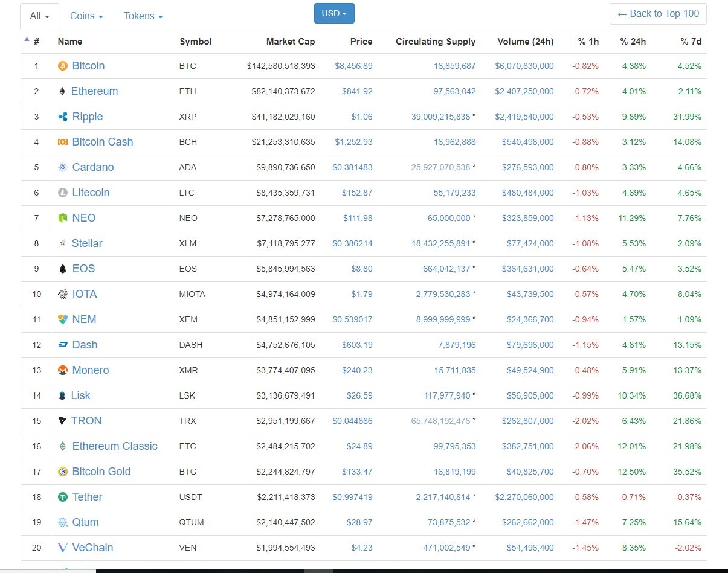Open the Ripple name link
The width and height of the screenshot is (728, 573).
(x=88, y=117)
